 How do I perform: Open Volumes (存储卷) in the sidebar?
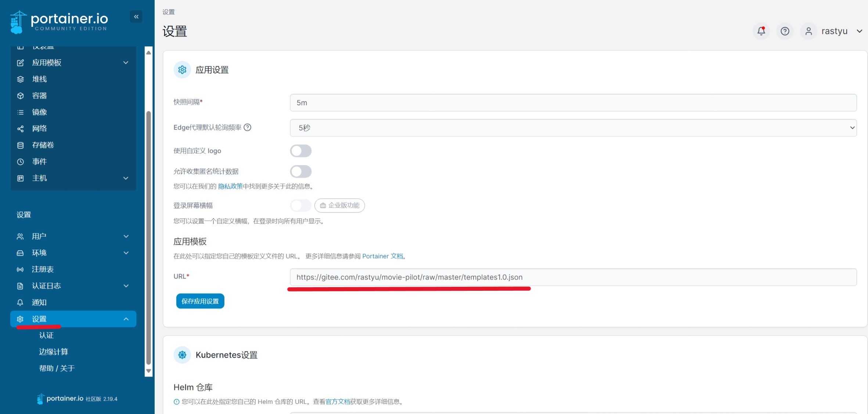pos(43,145)
